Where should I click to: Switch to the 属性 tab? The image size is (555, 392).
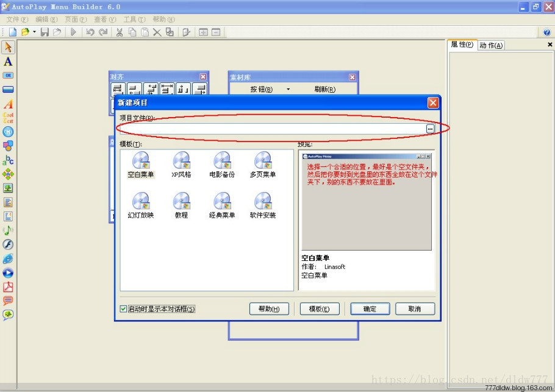[462, 45]
